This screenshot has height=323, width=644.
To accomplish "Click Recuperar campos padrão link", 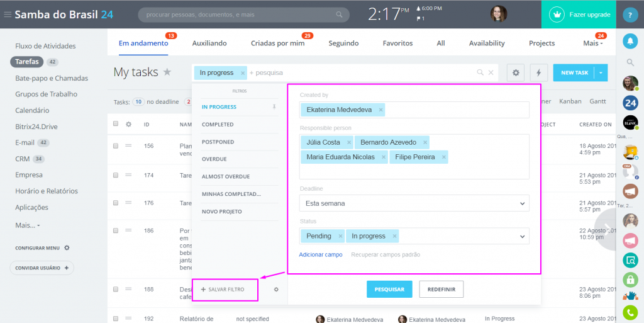I will [x=386, y=255].
